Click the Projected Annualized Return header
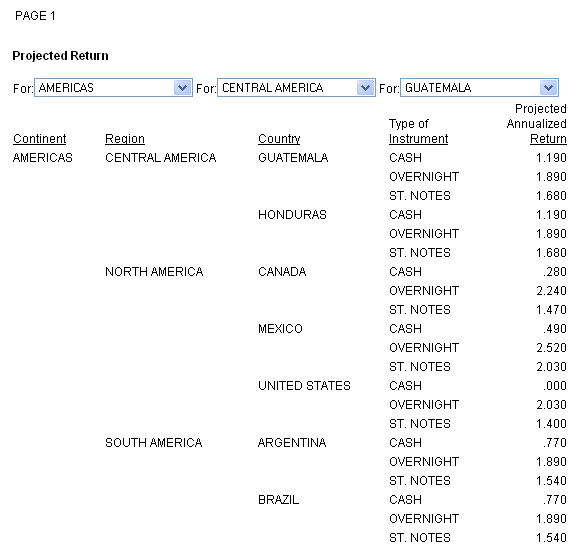Image resolution: width=582 pixels, height=557 pixels. 537,124
